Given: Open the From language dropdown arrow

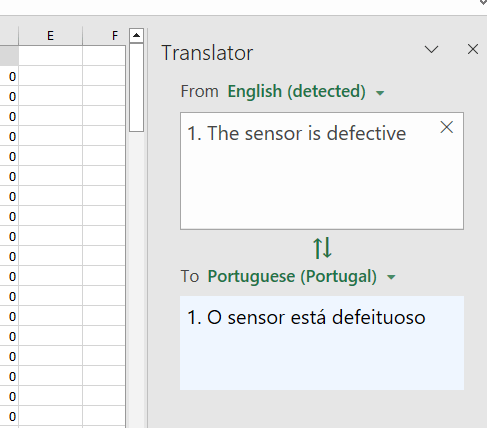Looking at the screenshot, I should pyautogui.click(x=380, y=93).
